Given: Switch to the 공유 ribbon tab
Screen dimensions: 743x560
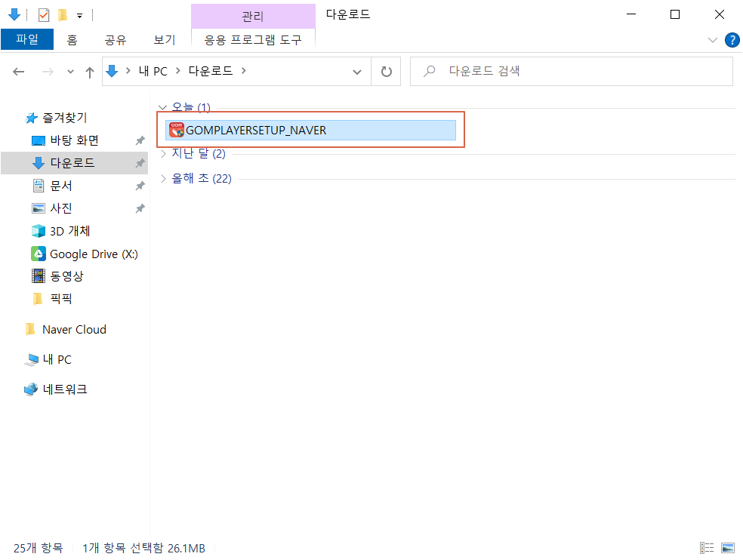Looking at the screenshot, I should coord(116,40).
